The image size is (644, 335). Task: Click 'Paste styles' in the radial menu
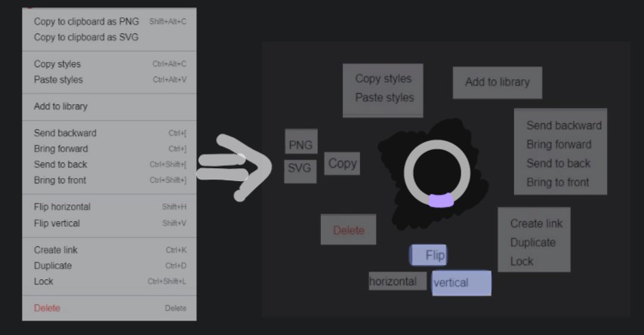(x=384, y=98)
